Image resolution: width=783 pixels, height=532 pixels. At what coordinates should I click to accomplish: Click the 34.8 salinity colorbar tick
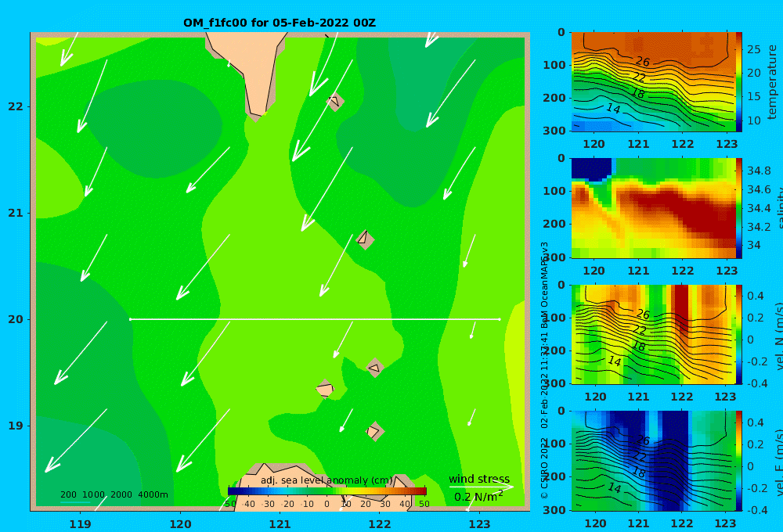(759, 171)
